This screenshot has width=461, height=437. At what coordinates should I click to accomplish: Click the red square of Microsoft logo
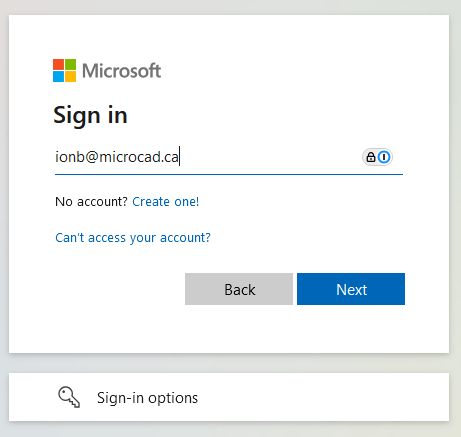click(58, 64)
